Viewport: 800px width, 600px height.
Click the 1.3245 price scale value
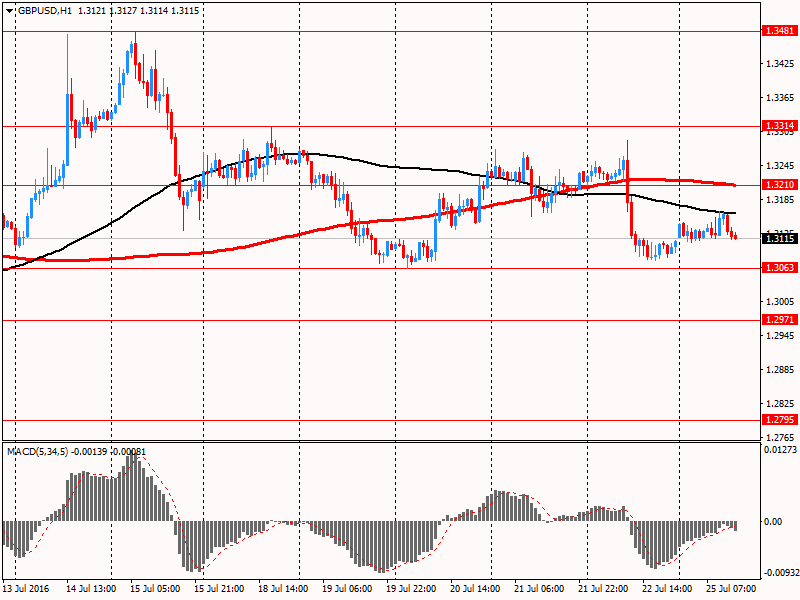click(x=781, y=166)
